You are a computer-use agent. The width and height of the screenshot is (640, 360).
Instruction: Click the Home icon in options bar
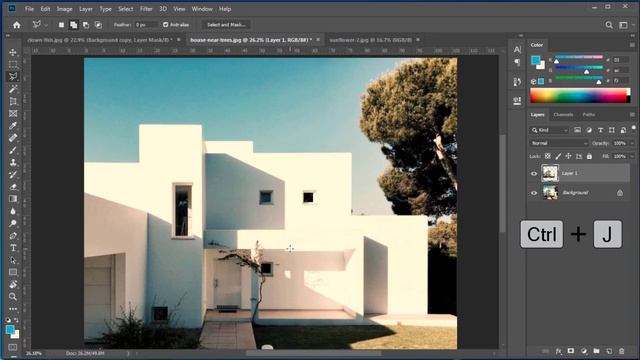[17, 25]
